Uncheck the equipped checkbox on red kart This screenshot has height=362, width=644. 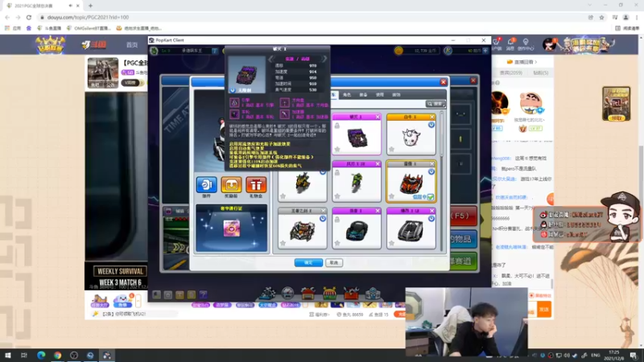click(x=430, y=197)
